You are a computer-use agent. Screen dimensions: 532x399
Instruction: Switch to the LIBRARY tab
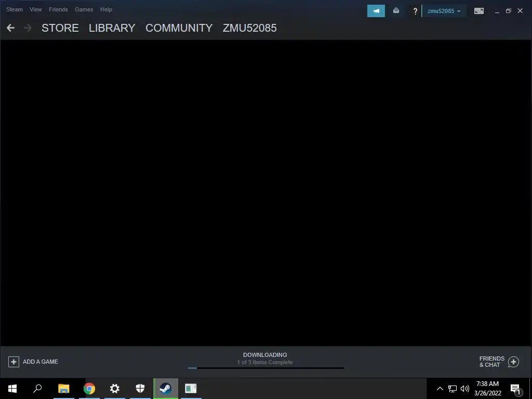tap(112, 28)
